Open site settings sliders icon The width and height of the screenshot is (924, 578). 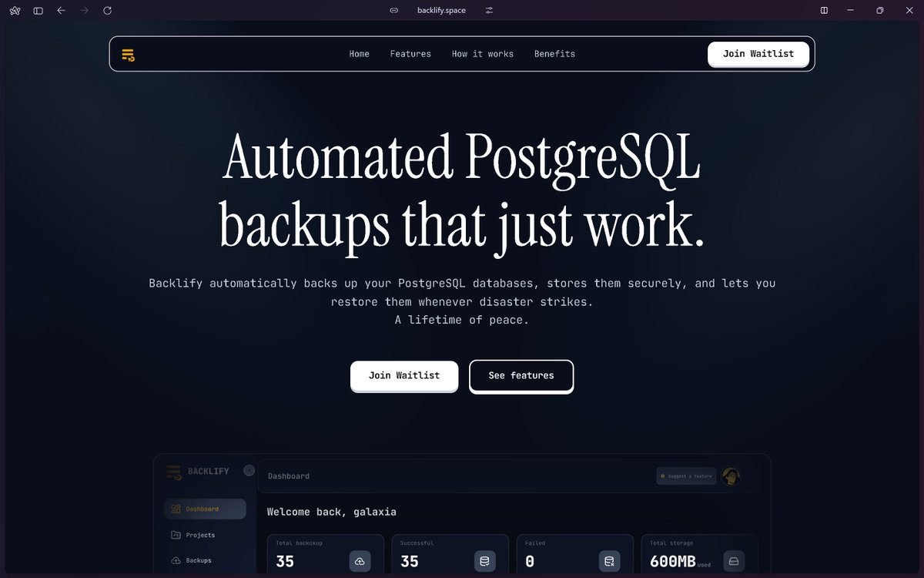(489, 10)
